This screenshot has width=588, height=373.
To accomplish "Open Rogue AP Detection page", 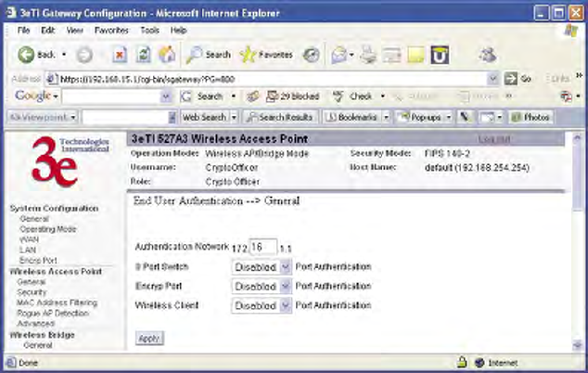I will (53, 314).
